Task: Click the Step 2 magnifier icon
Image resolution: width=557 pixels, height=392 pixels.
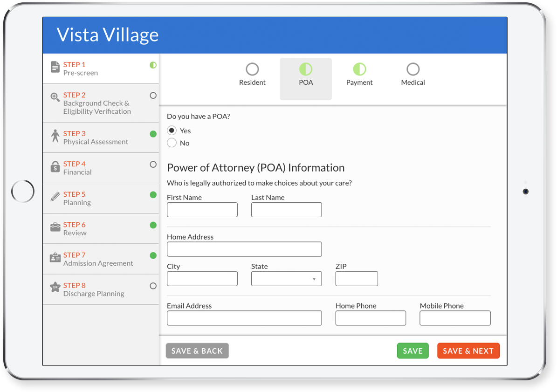Action: pos(55,97)
